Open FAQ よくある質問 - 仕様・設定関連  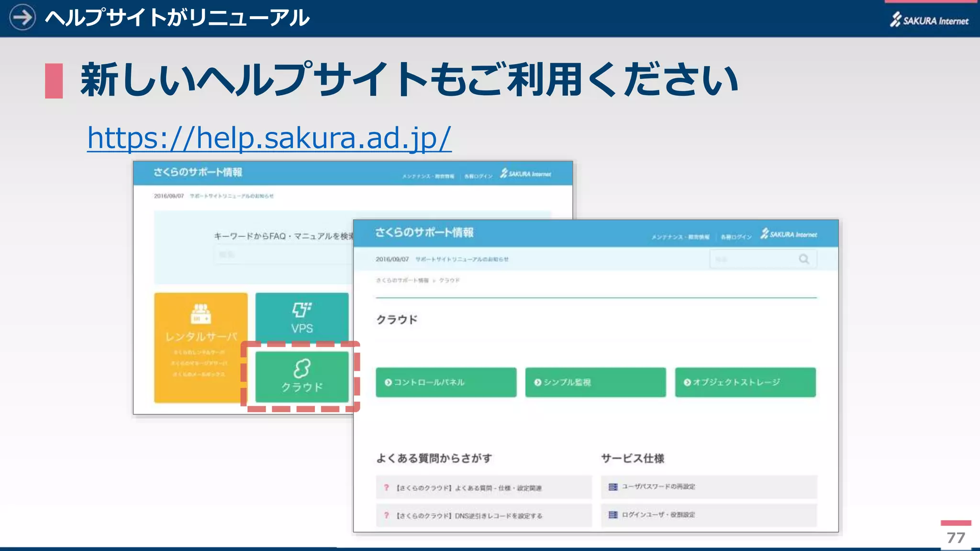click(x=484, y=488)
